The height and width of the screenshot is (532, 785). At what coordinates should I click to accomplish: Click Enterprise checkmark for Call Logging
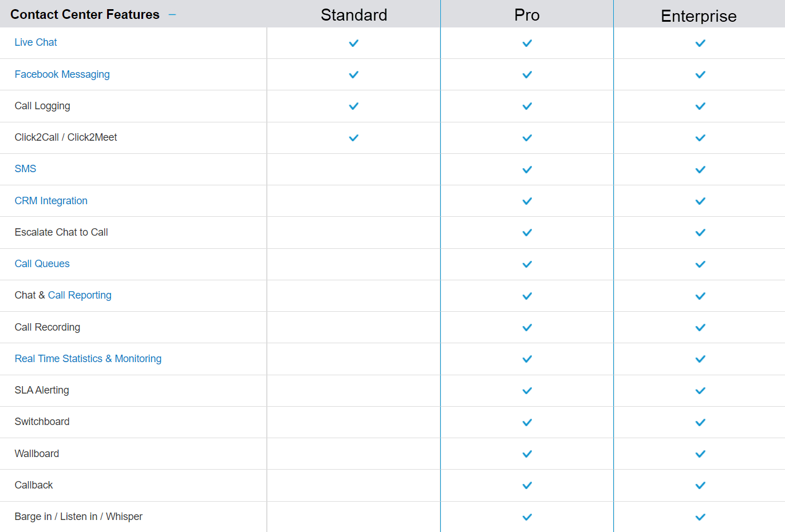point(700,106)
